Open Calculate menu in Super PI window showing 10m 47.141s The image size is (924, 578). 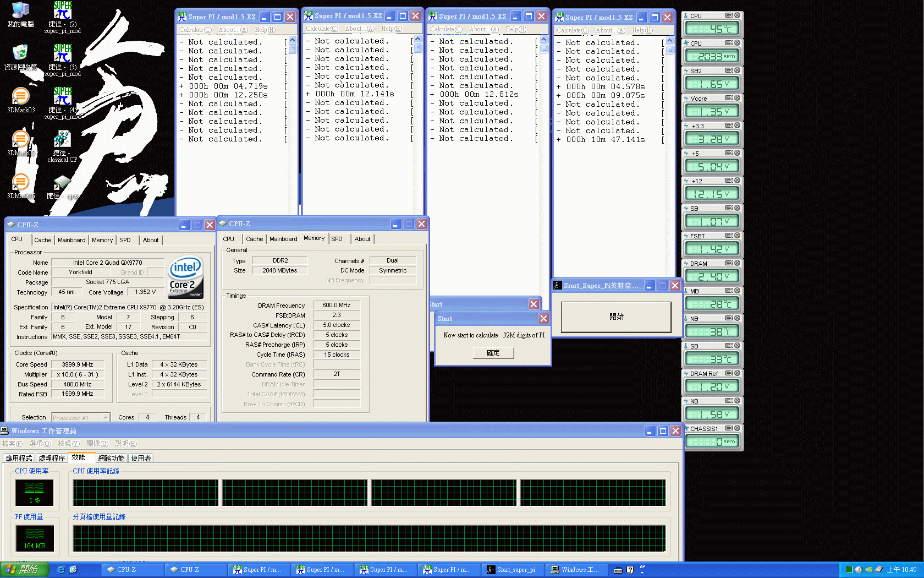pyautogui.click(x=573, y=30)
